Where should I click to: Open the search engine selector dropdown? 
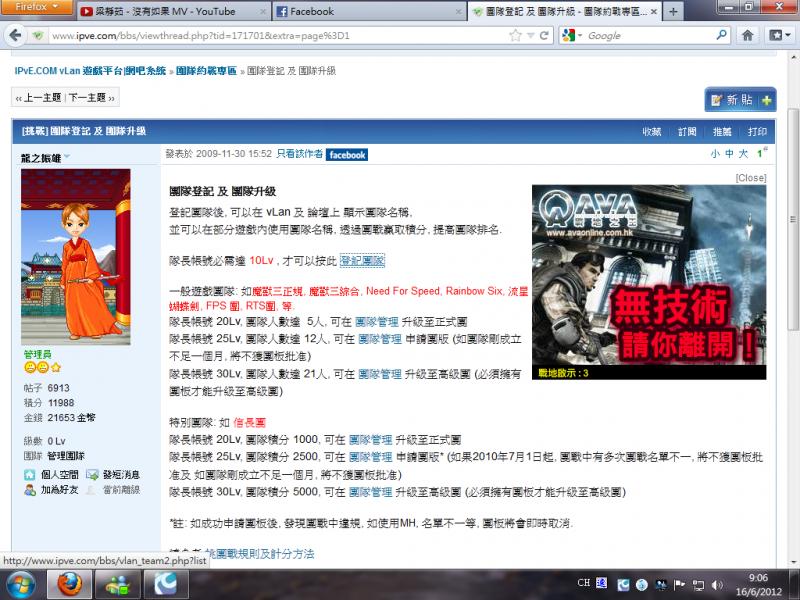(x=572, y=35)
